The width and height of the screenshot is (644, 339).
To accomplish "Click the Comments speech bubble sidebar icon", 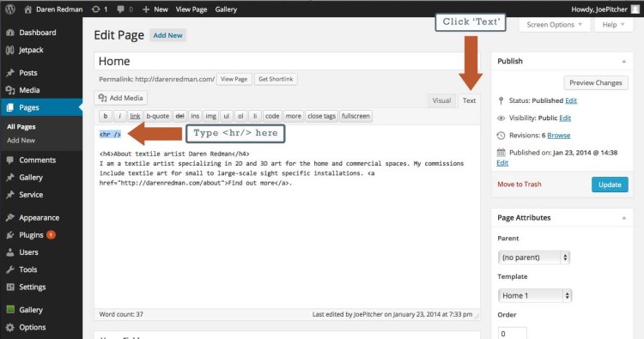I will [10, 160].
